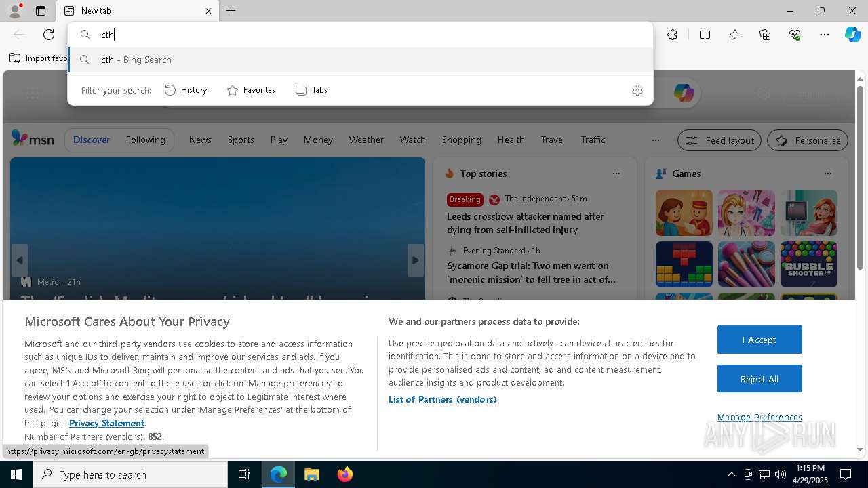Open the Privacy Statement link

tap(106, 423)
